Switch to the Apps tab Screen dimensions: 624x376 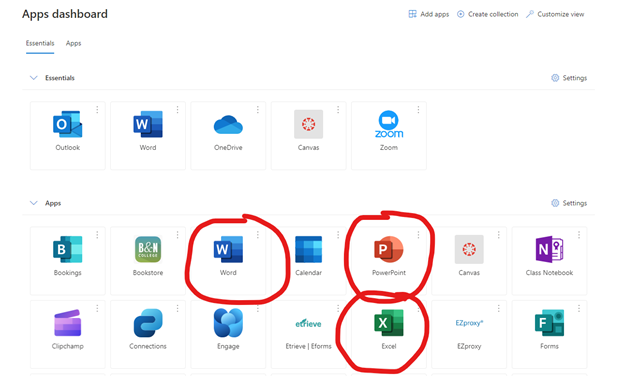pyautogui.click(x=74, y=43)
